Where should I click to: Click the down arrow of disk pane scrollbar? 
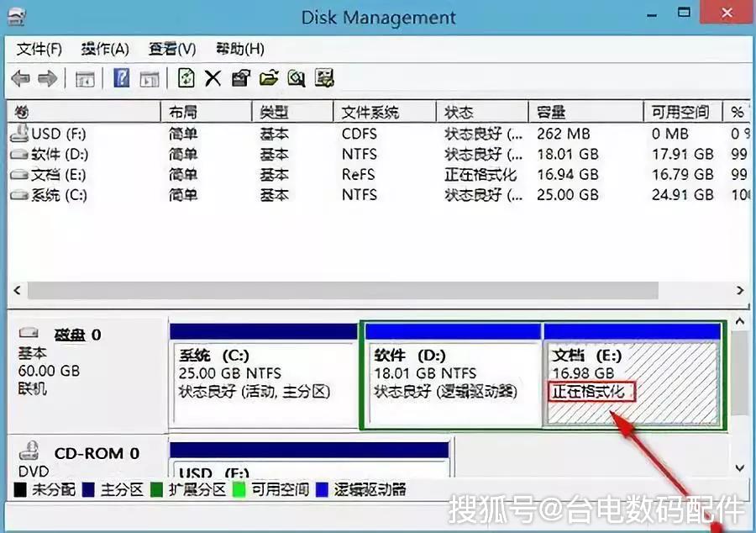point(740,468)
